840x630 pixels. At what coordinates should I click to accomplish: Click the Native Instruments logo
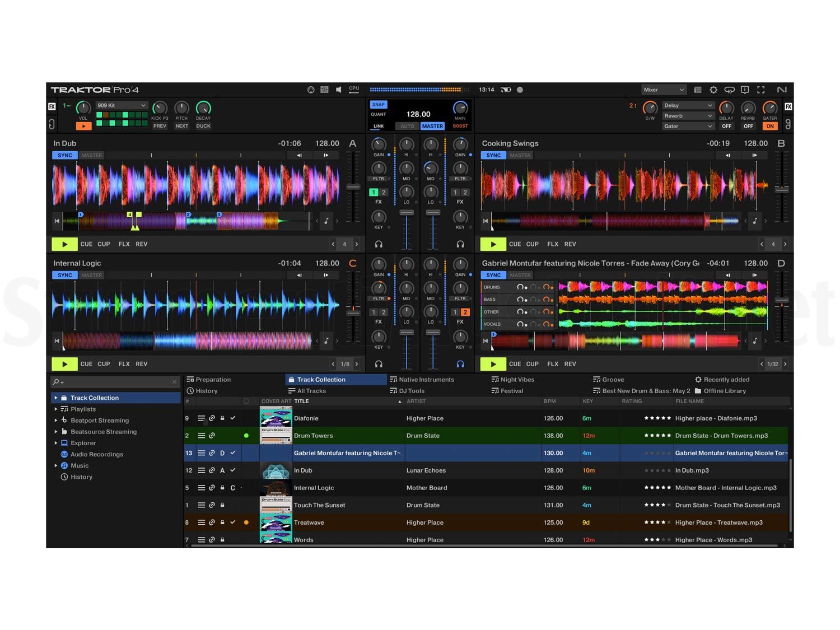(782, 90)
